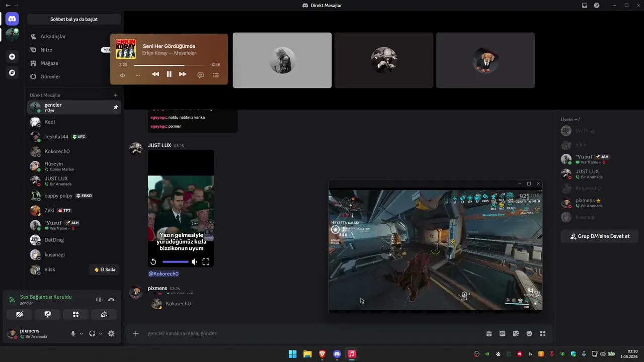Click Ses Bağlantısı Kuruldu status
The height and width of the screenshot is (362, 644).
pyautogui.click(x=46, y=297)
